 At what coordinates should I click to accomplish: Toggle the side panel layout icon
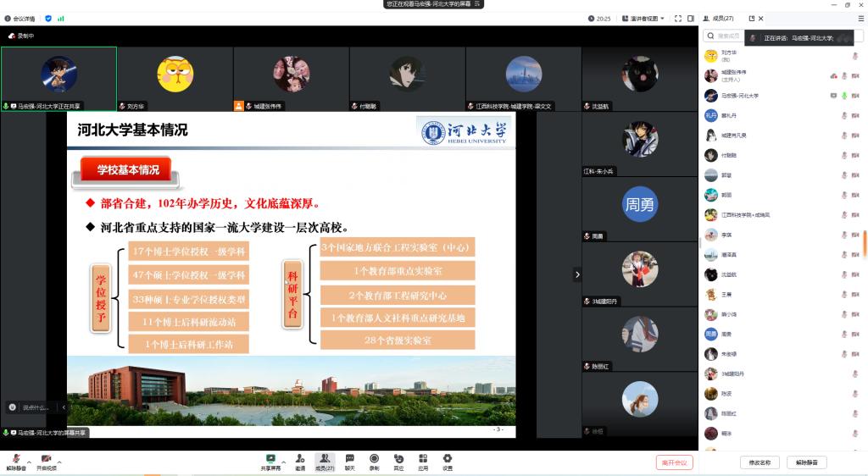[691, 18]
